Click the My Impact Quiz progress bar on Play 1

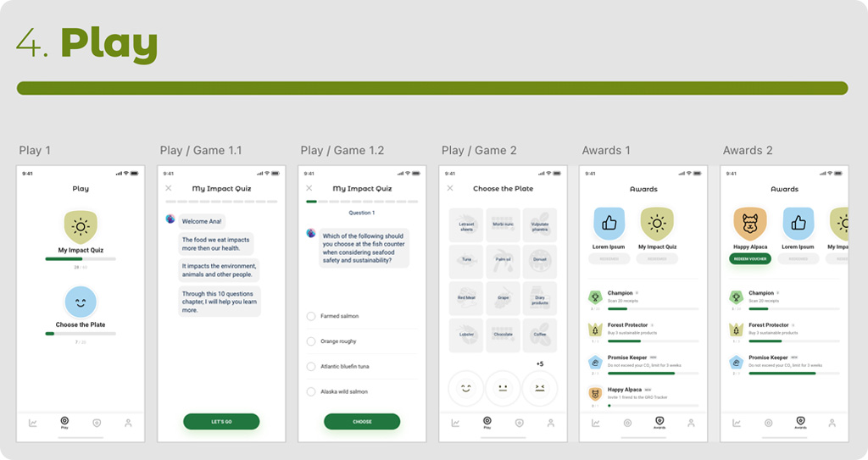[x=81, y=258]
